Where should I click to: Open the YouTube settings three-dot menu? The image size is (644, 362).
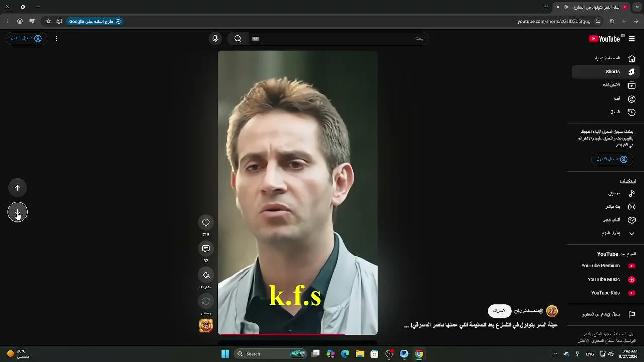coord(56,39)
